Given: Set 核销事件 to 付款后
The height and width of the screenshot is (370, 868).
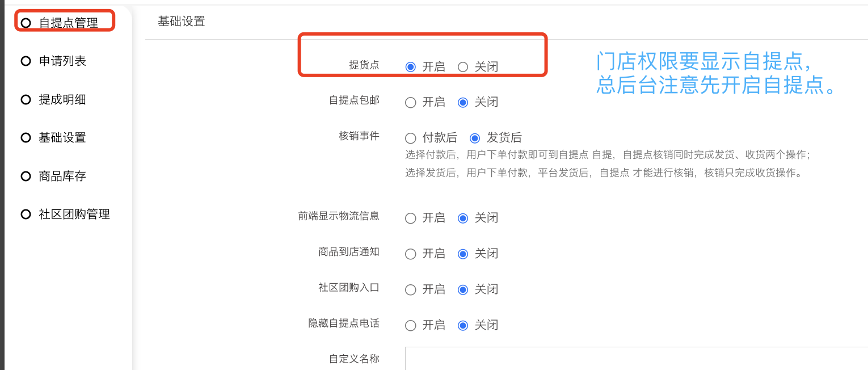Looking at the screenshot, I should pyautogui.click(x=411, y=138).
